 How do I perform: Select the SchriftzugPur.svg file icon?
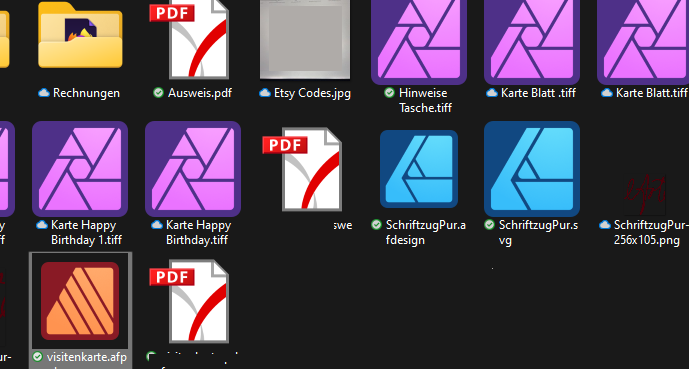tap(532, 169)
